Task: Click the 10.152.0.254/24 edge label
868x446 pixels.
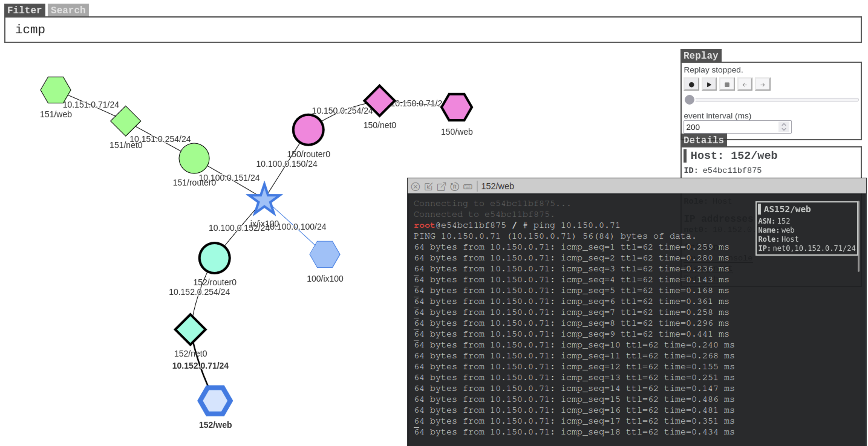Action: (x=199, y=292)
